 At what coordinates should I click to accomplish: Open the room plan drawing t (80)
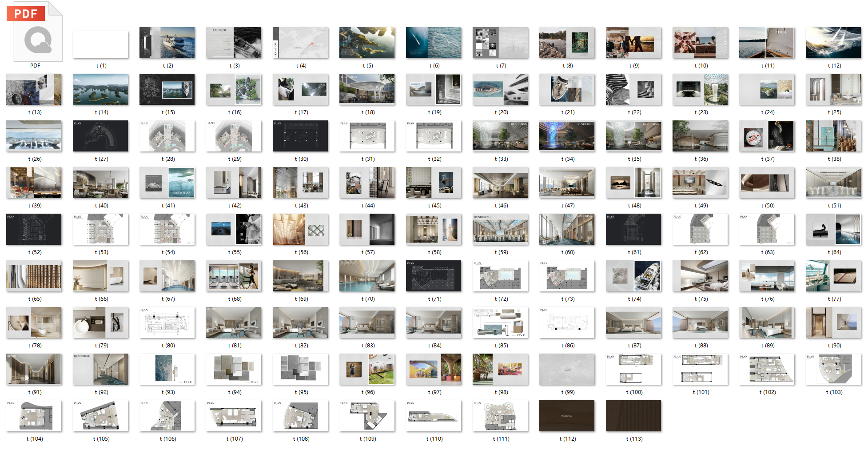point(167,323)
